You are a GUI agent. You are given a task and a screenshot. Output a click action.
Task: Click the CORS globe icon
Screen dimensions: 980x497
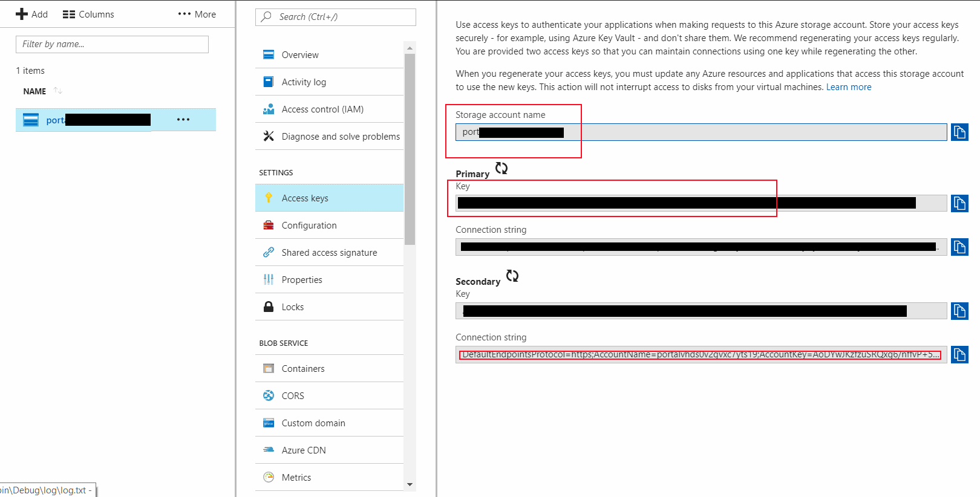[269, 395]
